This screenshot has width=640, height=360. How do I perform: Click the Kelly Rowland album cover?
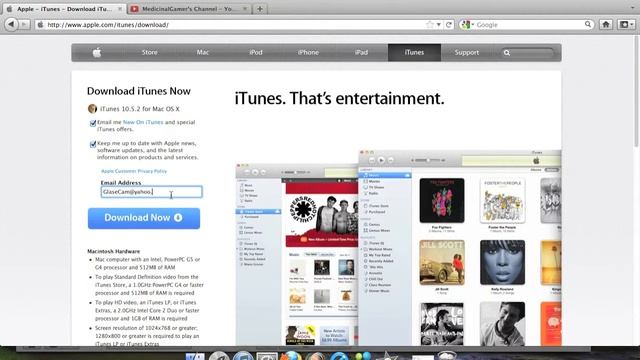502,262
